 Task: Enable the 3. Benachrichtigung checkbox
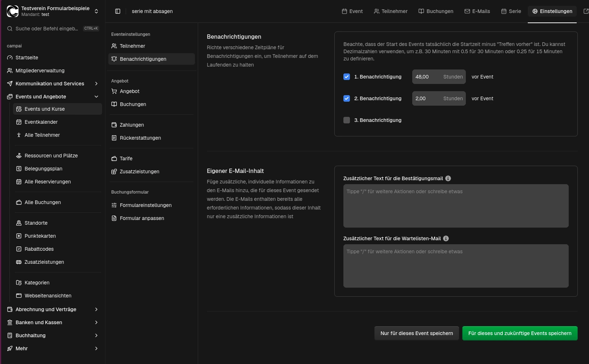point(347,120)
